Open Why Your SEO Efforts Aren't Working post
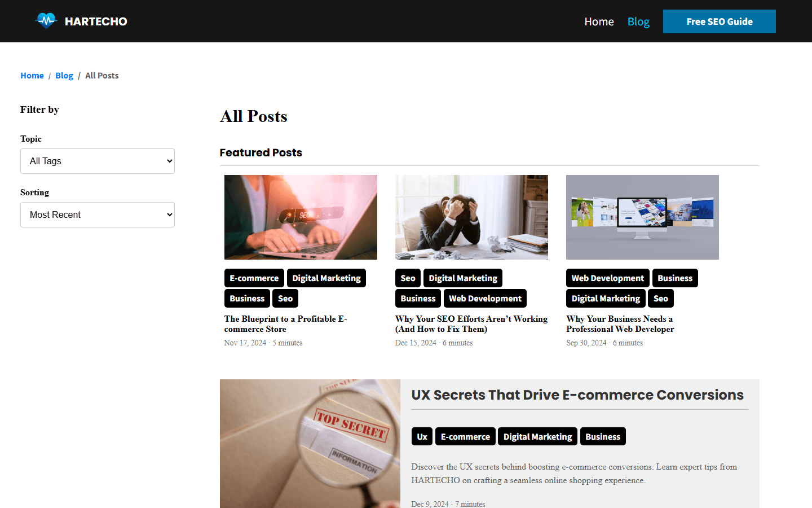 pyautogui.click(x=471, y=324)
